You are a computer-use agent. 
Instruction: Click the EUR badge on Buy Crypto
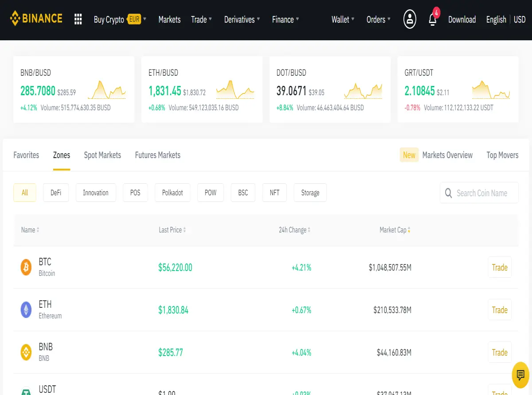click(134, 19)
